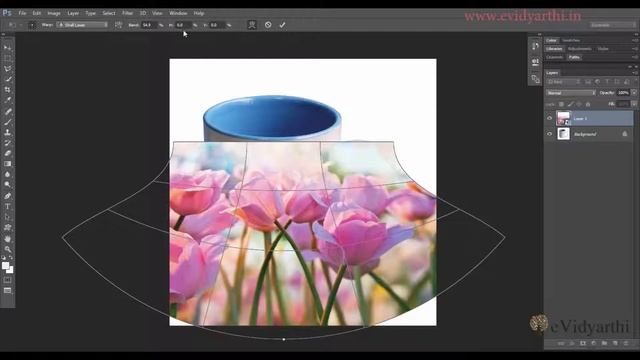The height and width of the screenshot is (360, 640).
Task: Select the Healing Brush tool
Action: tap(7, 111)
